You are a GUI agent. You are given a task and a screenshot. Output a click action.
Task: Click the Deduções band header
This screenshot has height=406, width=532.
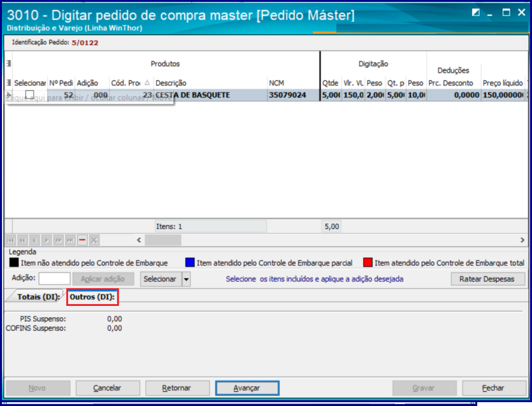point(453,71)
